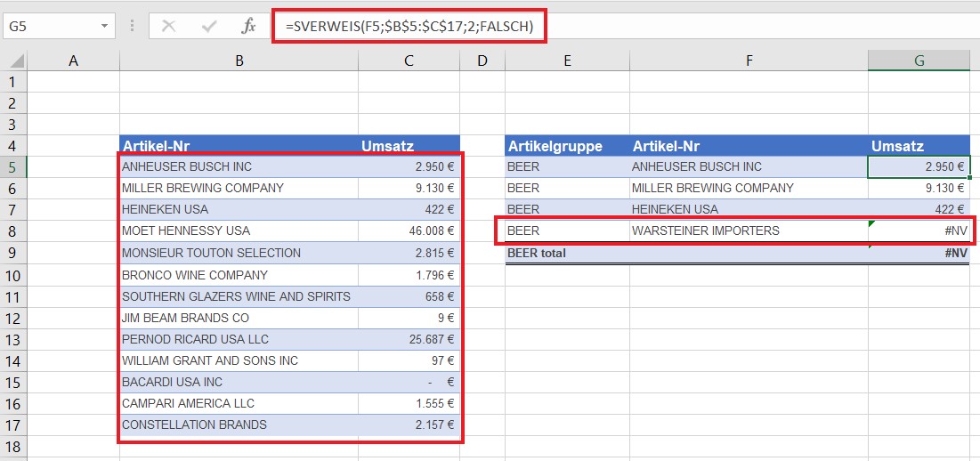This screenshot has width=980, height=461.
Task: Select cell B5 ANHEUSER BUSCH INC
Action: tap(239, 166)
